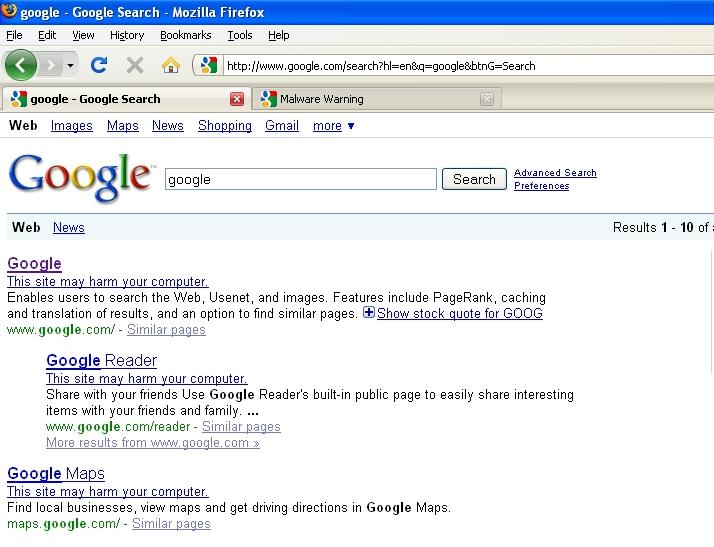Viewport: 714px width, 547px height.
Task: Open Similar pages for maps.google.com/
Action: coord(171,523)
